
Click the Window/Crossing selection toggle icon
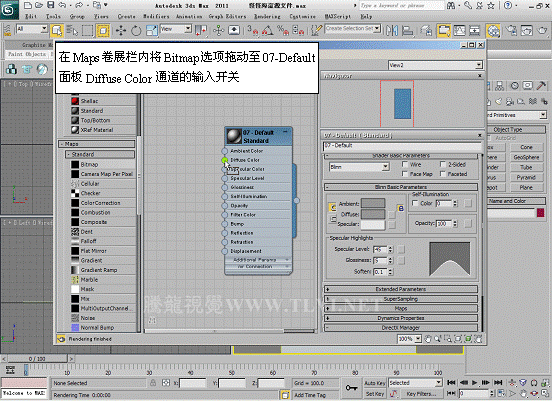pos(103,31)
